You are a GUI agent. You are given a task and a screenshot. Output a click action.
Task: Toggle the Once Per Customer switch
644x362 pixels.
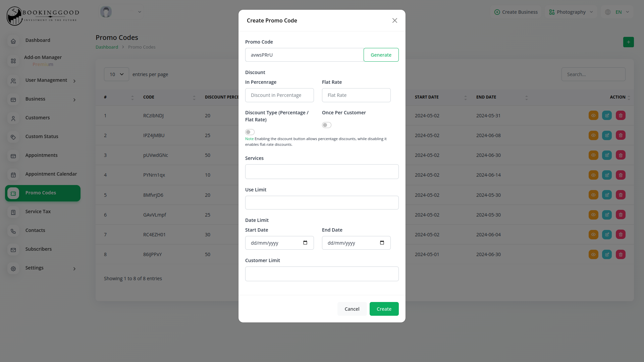click(x=326, y=125)
